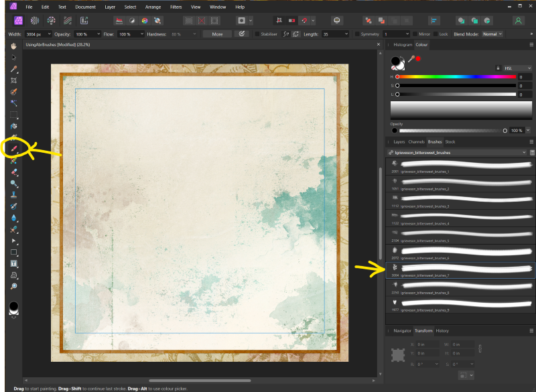Select the Blur Brush droplet tool

click(13, 218)
